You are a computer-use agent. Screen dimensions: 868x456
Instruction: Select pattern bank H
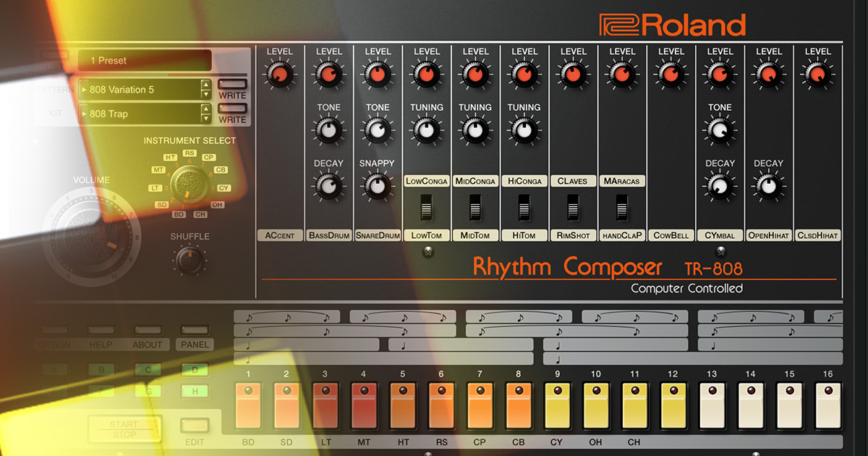194,392
